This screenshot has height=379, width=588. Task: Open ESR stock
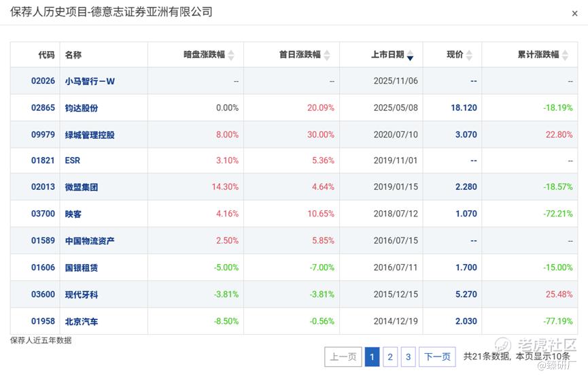(72, 161)
